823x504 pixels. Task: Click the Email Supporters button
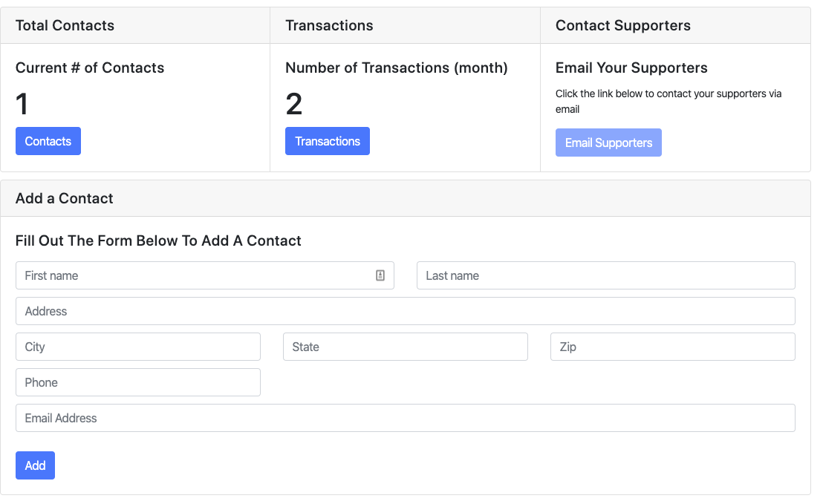click(x=608, y=143)
